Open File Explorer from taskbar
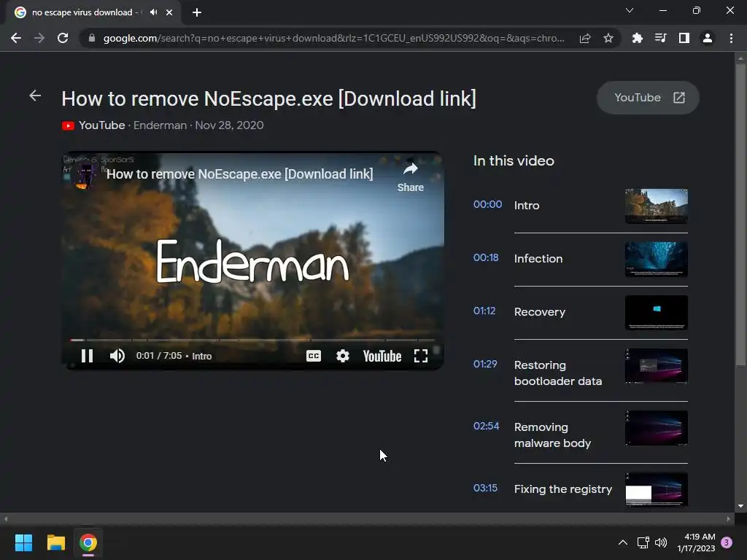Viewport: 747px width, 560px height. pyautogui.click(x=55, y=542)
